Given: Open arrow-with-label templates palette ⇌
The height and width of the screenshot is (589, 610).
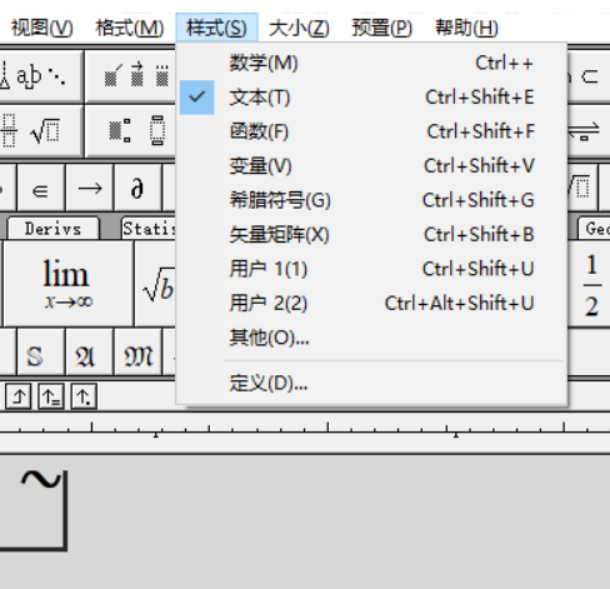Looking at the screenshot, I should 589,131.
